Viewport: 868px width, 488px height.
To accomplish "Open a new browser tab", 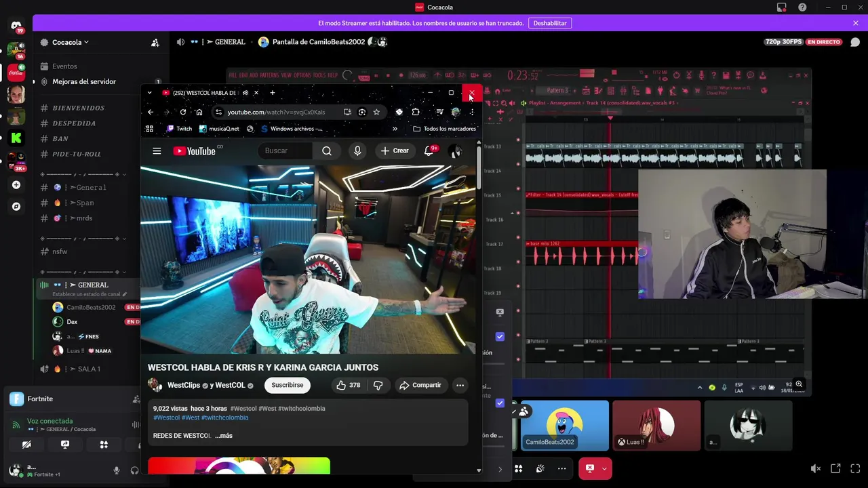I will point(273,93).
